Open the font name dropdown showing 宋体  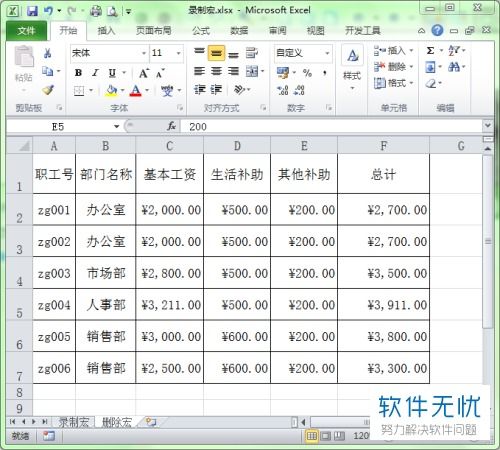144,53
